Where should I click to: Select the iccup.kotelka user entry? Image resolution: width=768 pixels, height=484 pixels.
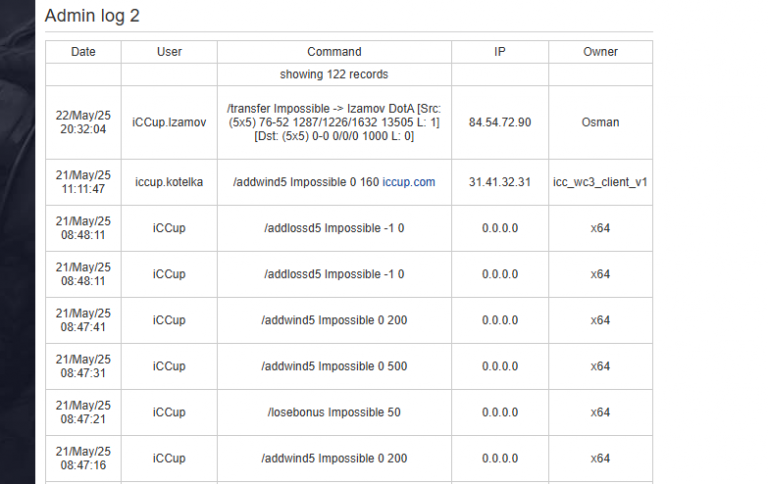click(169, 182)
